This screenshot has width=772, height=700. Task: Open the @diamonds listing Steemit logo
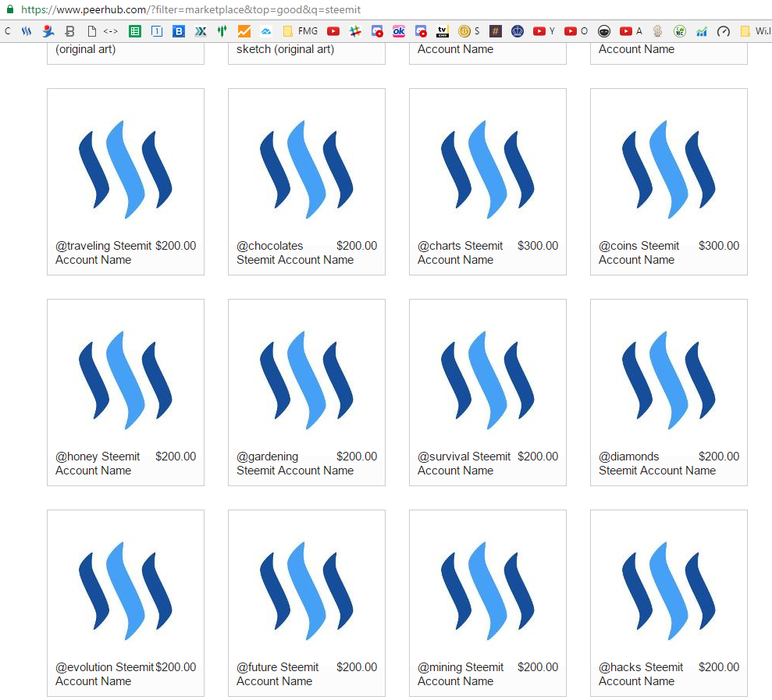coord(669,379)
